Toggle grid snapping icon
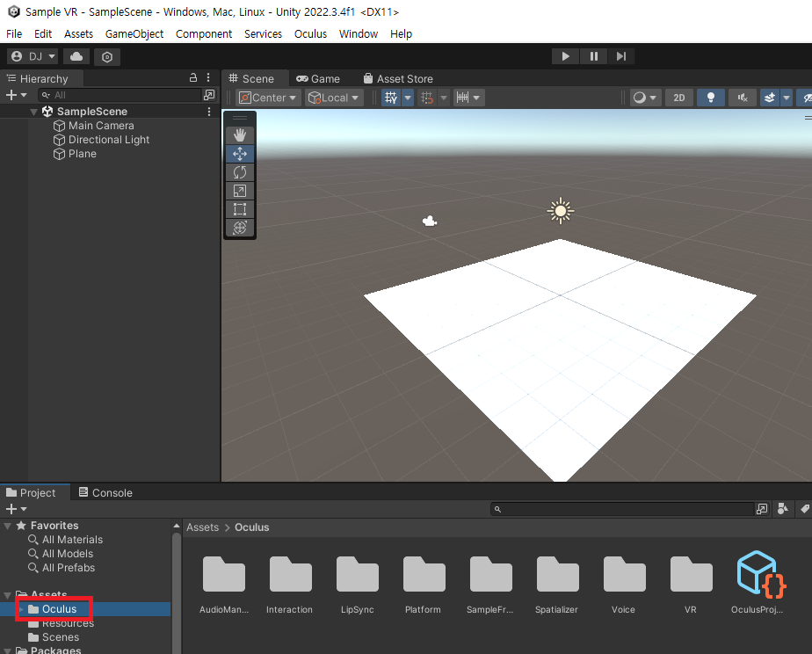 427,98
